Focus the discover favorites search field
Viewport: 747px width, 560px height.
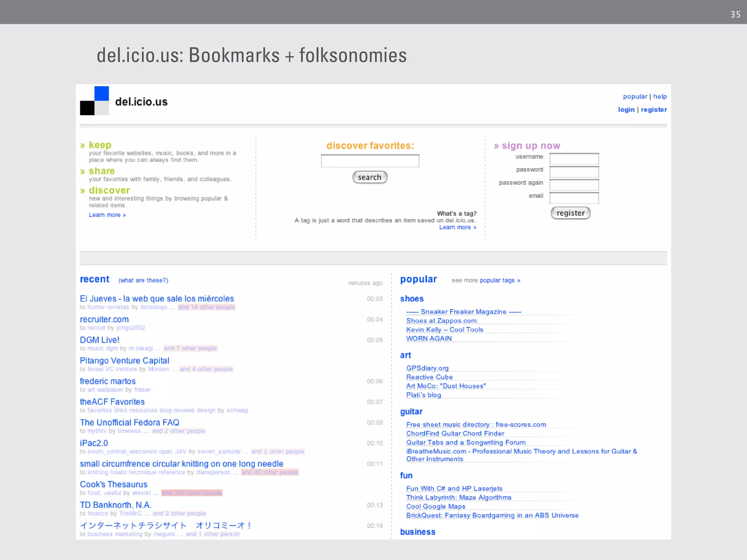pyautogui.click(x=370, y=161)
